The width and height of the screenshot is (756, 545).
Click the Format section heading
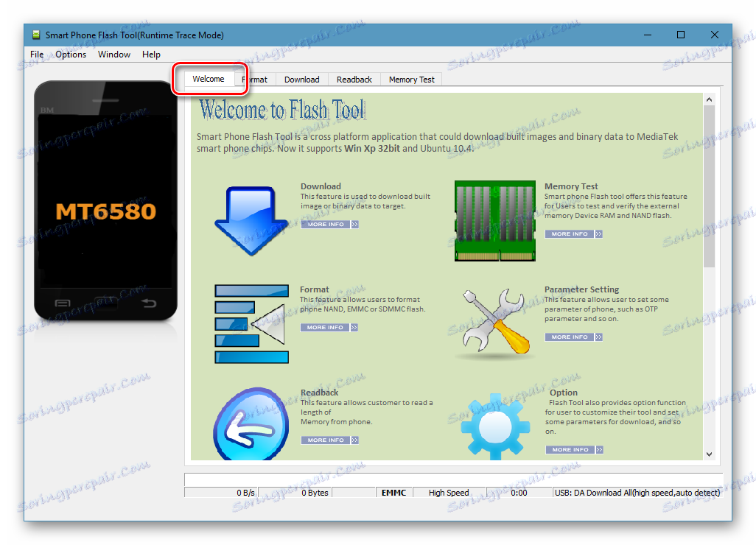click(315, 289)
